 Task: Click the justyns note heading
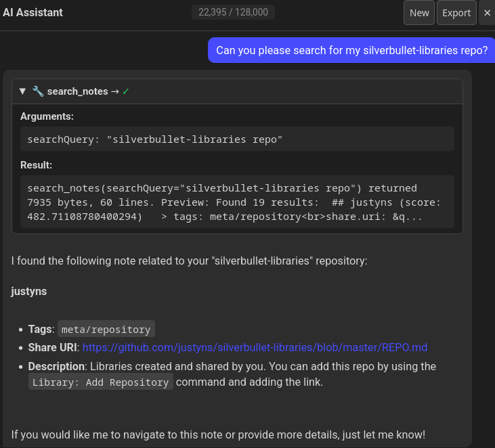[28, 292]
